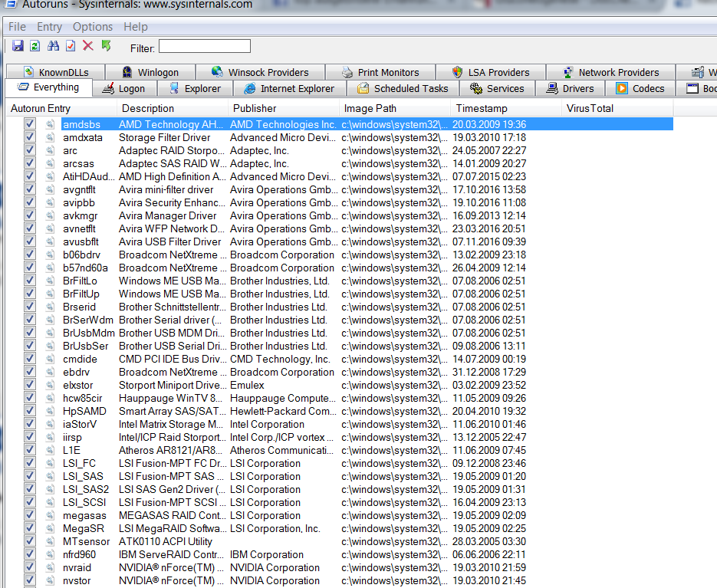The height and width of the screenshot is (588, 717).
Task: Click the Refresh toolbar icon
Action: (x=35, y=46)
